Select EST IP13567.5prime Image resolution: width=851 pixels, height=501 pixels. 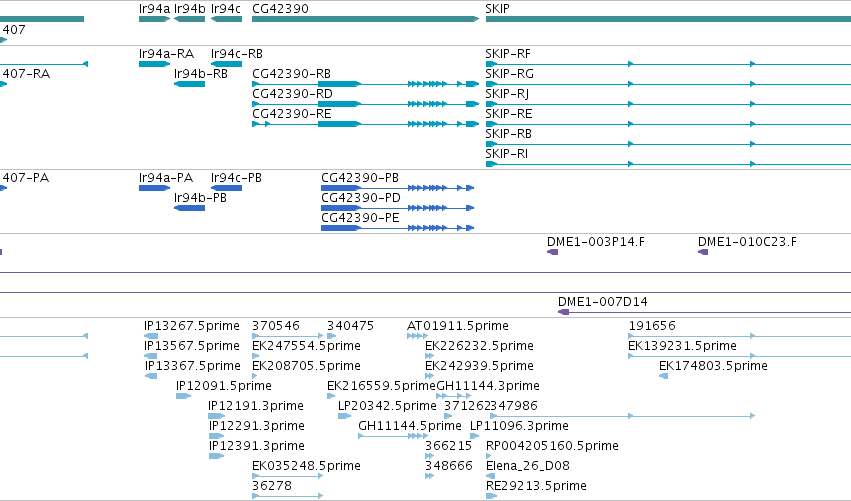151,357
